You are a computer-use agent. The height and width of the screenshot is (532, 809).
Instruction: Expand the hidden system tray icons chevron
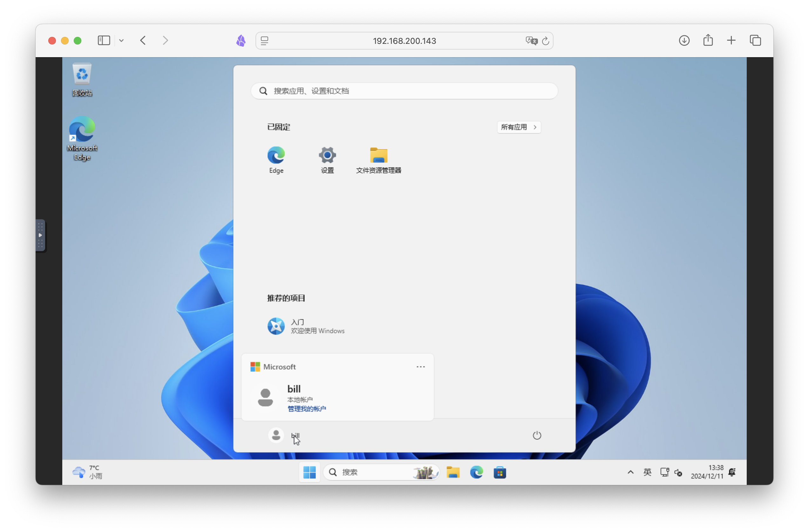[630, 472]
